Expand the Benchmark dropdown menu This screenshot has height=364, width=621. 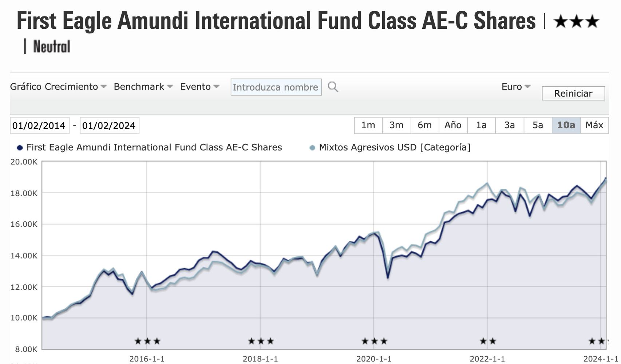pos(143,87)
